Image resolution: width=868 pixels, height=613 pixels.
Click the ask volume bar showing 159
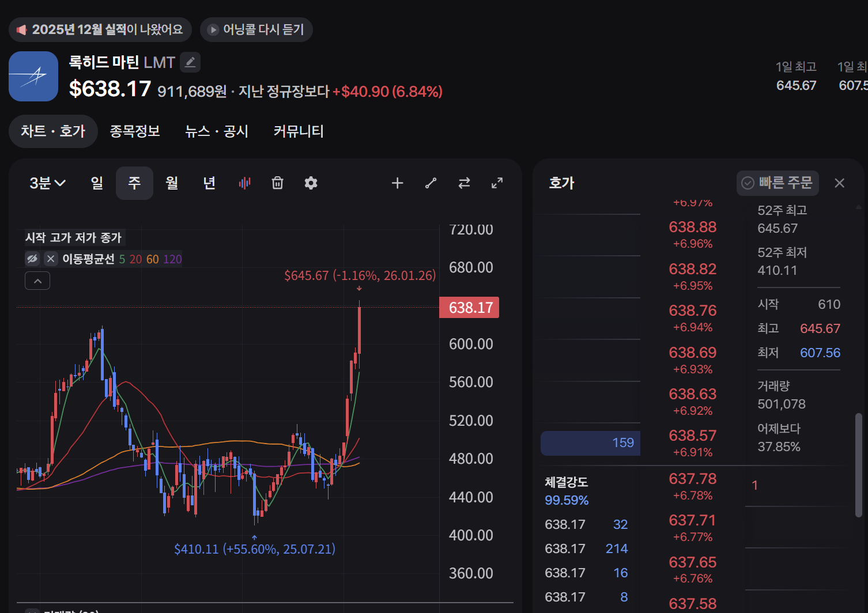tap(590, 443)
